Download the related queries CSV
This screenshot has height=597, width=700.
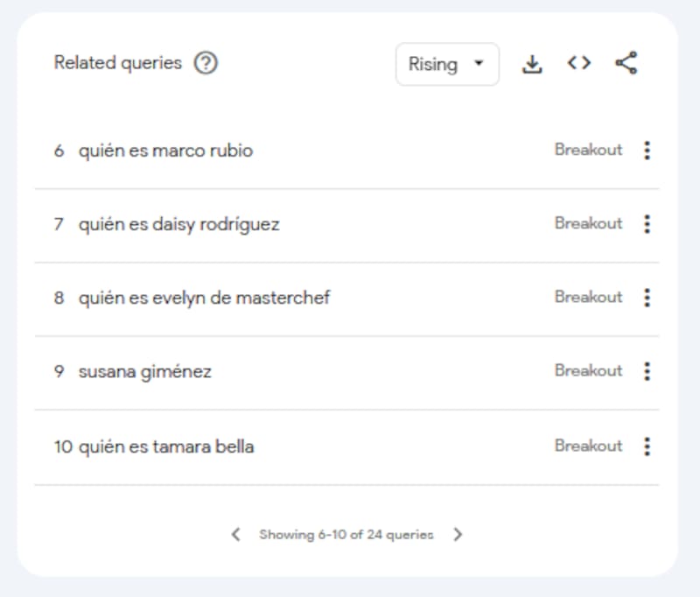click(532, 64)
